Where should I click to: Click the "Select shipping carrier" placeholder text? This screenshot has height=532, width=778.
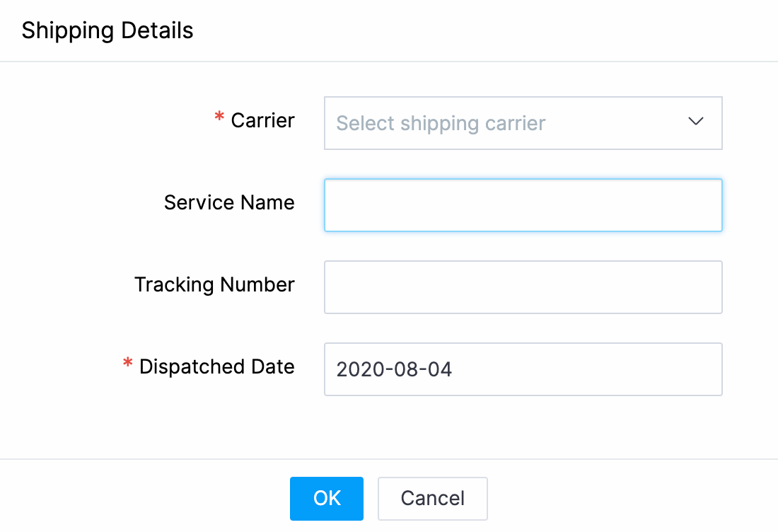(x=441, y=123)
